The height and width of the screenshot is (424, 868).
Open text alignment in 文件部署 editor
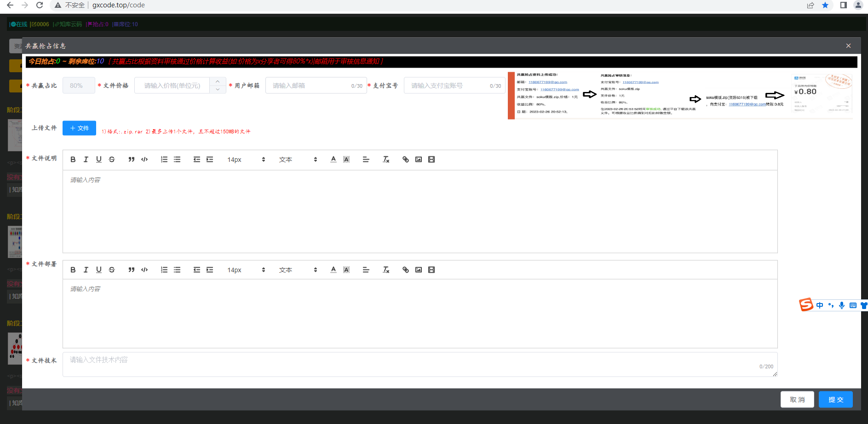pyautogui.click(x=366, y=270)
